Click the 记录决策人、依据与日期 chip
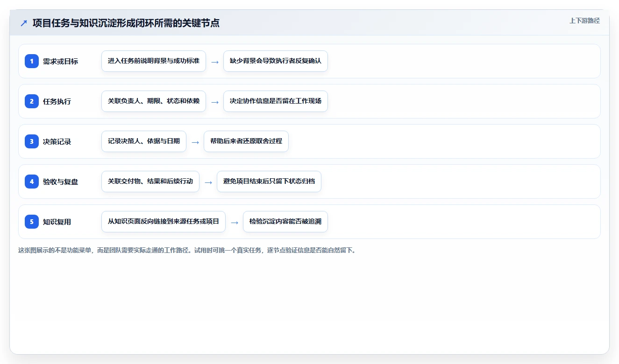The height and width of the screenshot is (364, 619). pyautogui.click(x=144, y=141)
